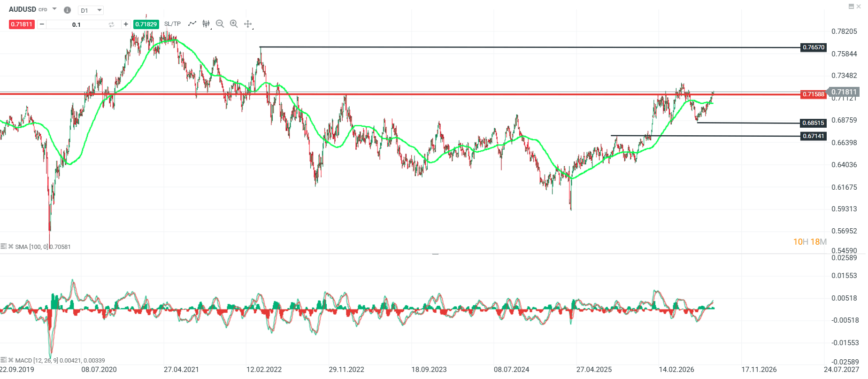Click the -0.00518 MACD axis label
This screenshot has width=868, height=379.
pos(845,320)
